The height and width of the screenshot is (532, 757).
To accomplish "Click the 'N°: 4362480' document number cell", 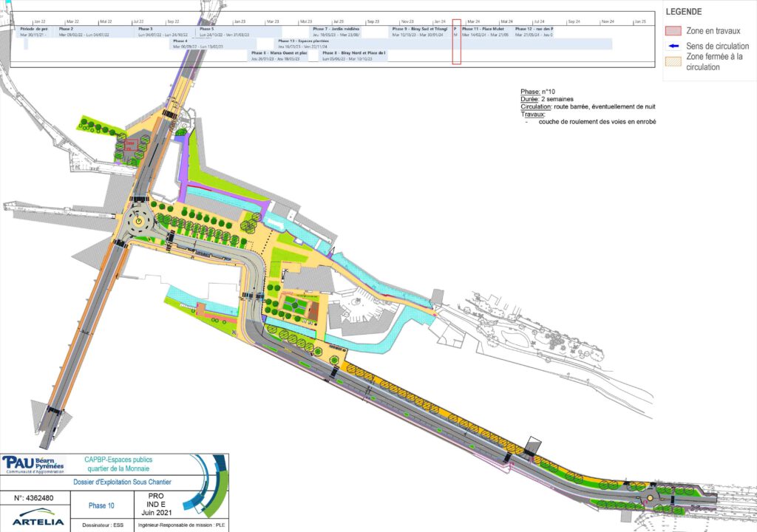I will [34, 497].
